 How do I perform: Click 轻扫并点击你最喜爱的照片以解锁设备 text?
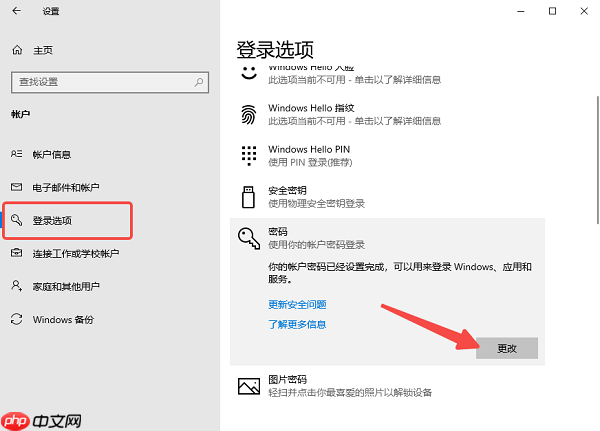coord(350,393)
